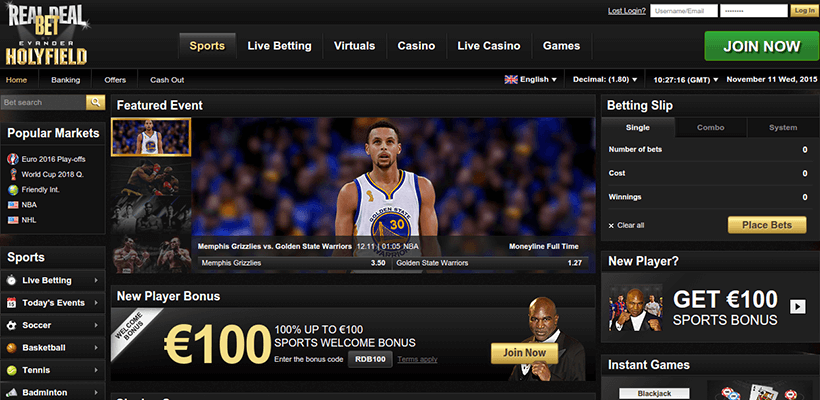Click the Badminton shuttlecock icon
820x400 pixels.
pyautogui.click(x=12, y=392)
